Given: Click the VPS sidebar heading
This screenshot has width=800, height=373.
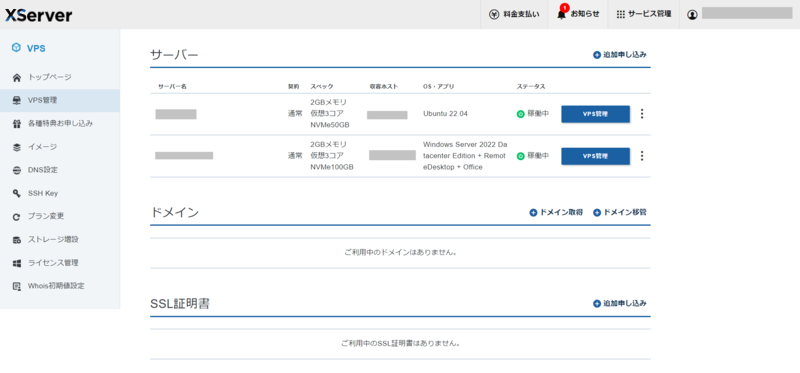Looking at the screenshot, I should (36, 48).
